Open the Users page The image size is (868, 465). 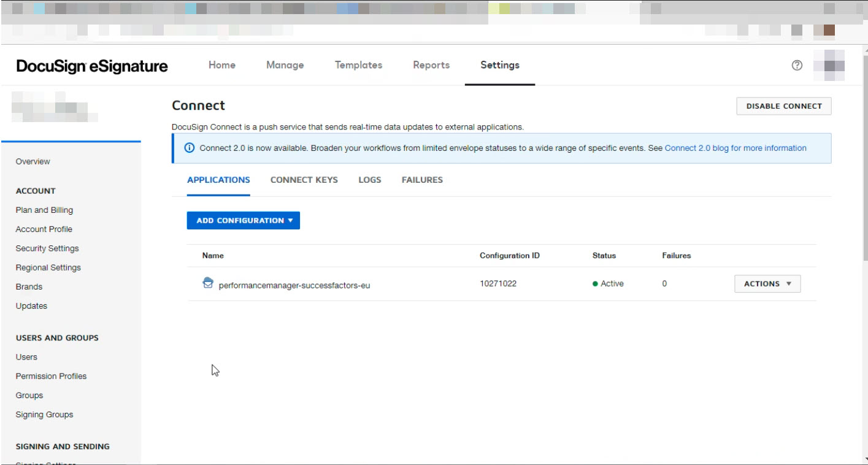26,357
